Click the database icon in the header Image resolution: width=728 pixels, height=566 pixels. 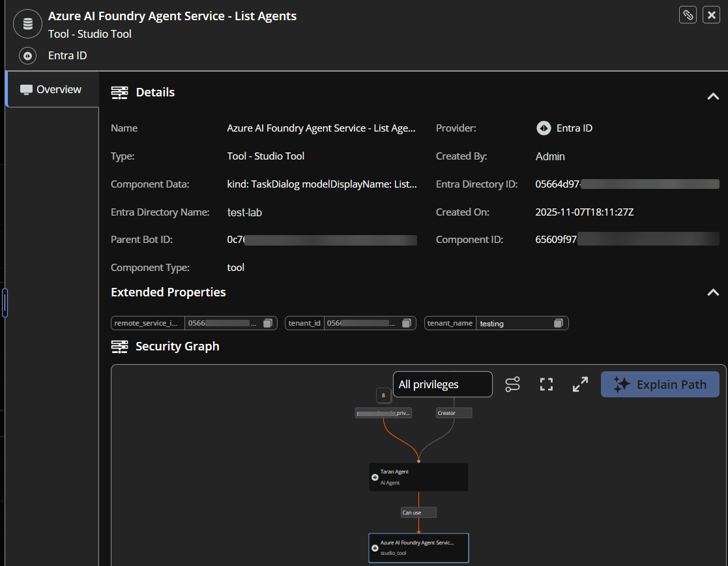coord(28,23)
